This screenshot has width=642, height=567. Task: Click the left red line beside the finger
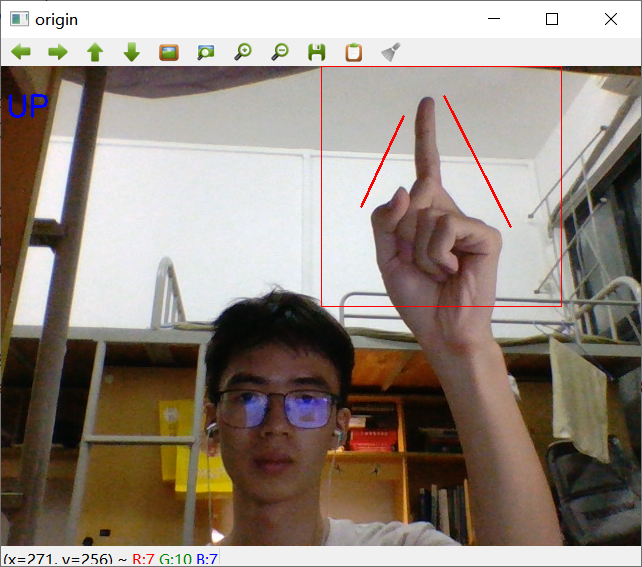pos(382,161)
